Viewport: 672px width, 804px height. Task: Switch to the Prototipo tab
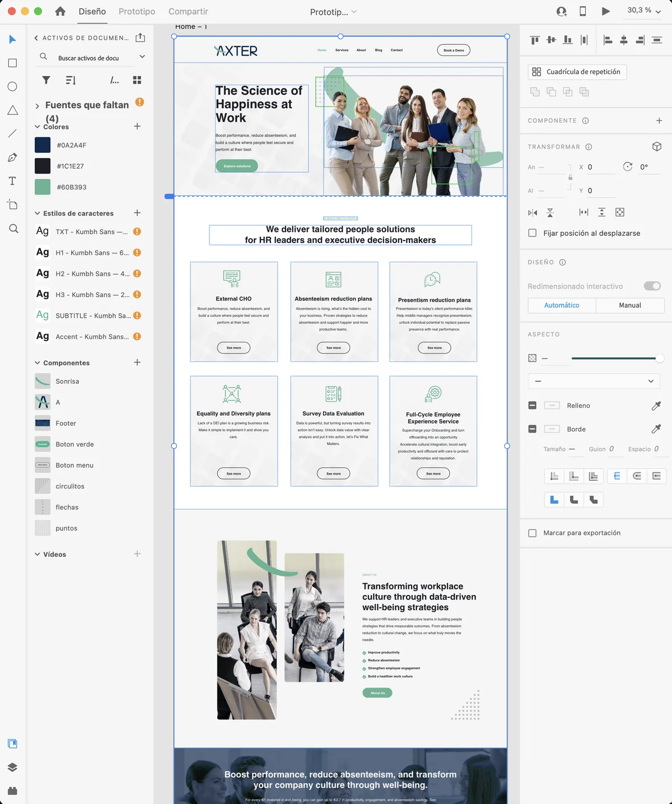pos(137,11)
